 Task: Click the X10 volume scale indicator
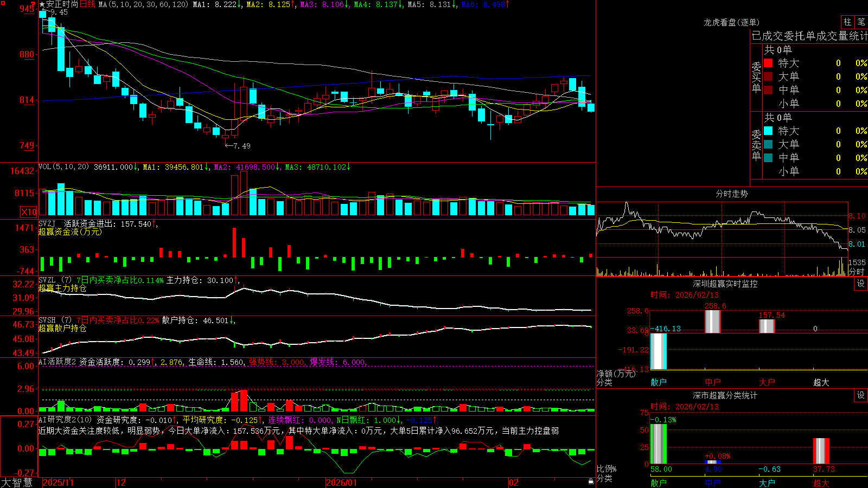click(29, 212)
